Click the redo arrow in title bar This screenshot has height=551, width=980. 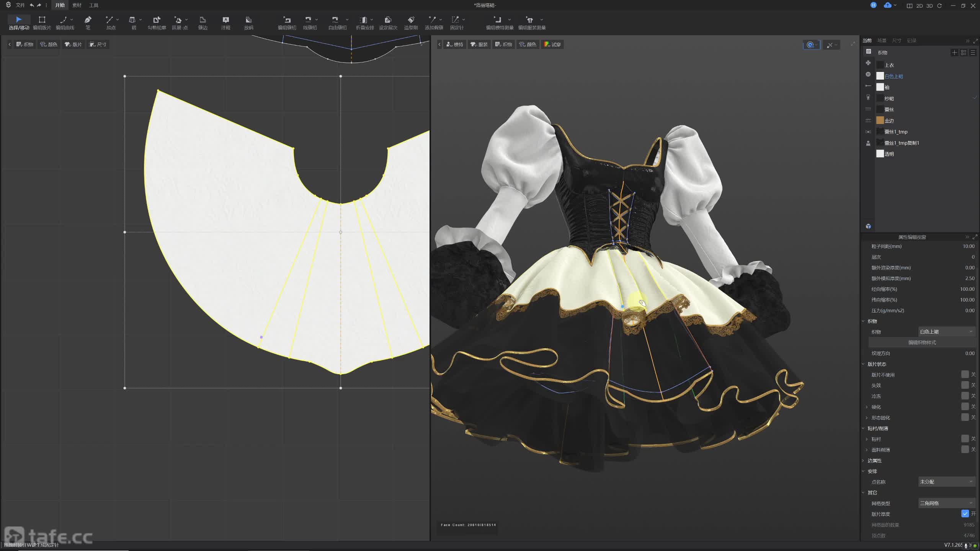(x=39, y=5)
